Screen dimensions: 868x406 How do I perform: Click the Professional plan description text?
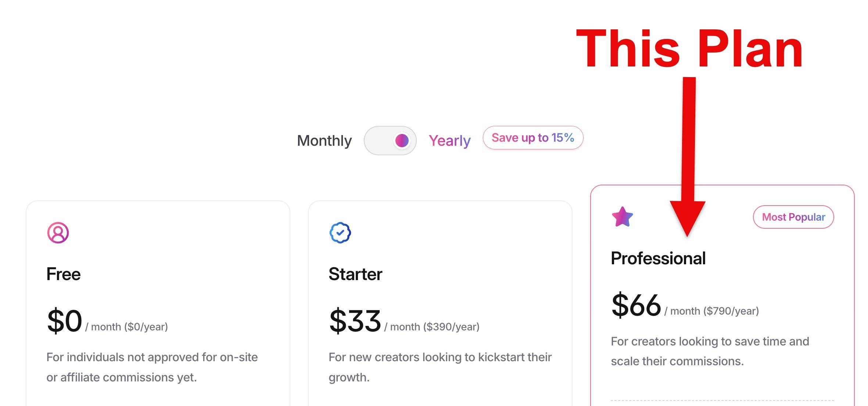(x=710, y=351)
